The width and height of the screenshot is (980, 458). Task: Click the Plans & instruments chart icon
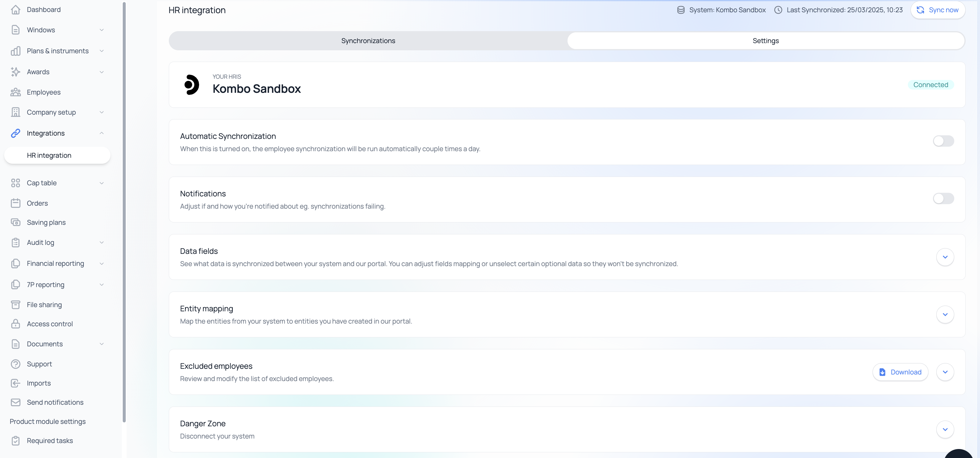click(x=16, y=51)
